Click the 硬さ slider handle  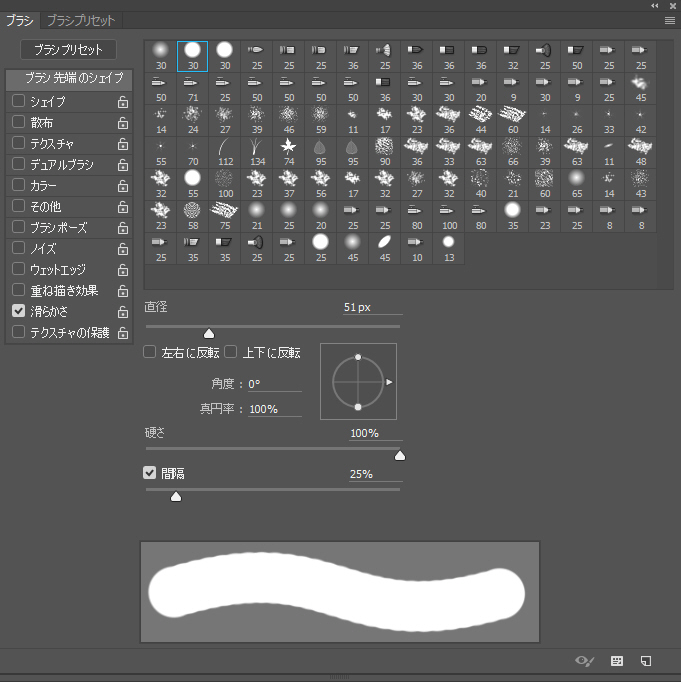click(x=400, y=455)
